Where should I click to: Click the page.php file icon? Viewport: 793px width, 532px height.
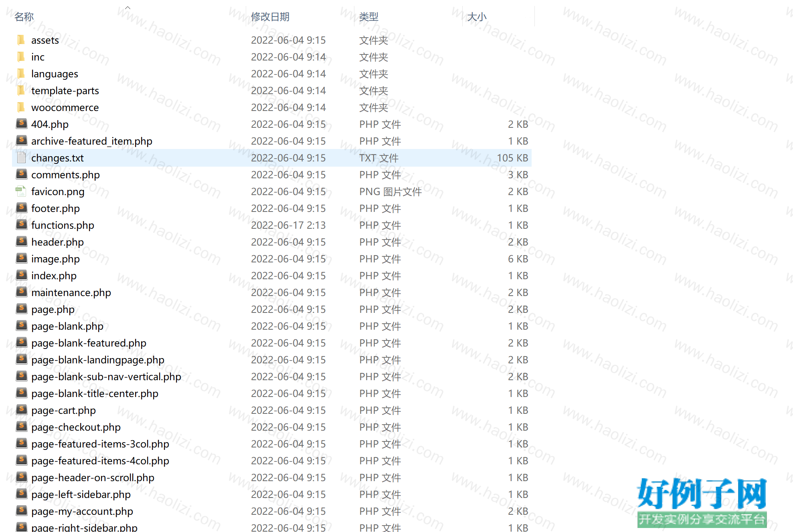(21, 309)
